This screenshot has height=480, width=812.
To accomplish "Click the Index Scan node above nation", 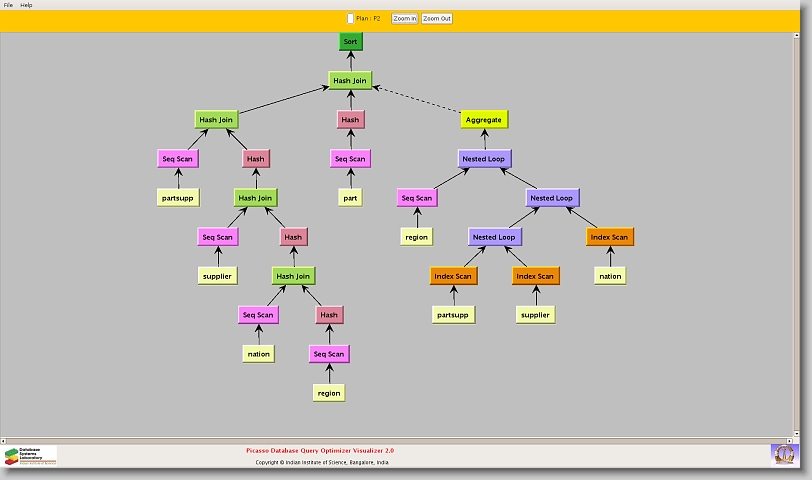I will (x=609, y=237).
